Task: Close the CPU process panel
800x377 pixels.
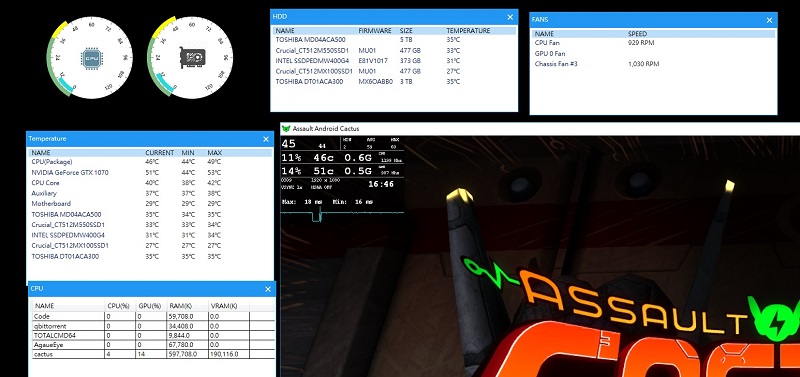Action: click(268, 289)
